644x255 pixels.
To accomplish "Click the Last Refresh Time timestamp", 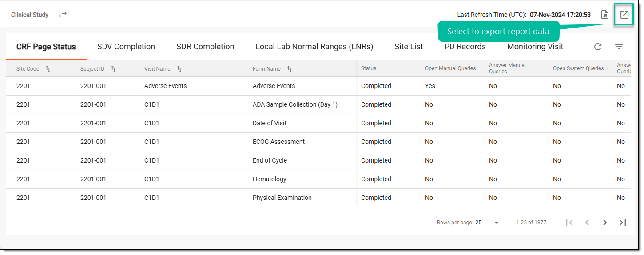I will point(560,15).
